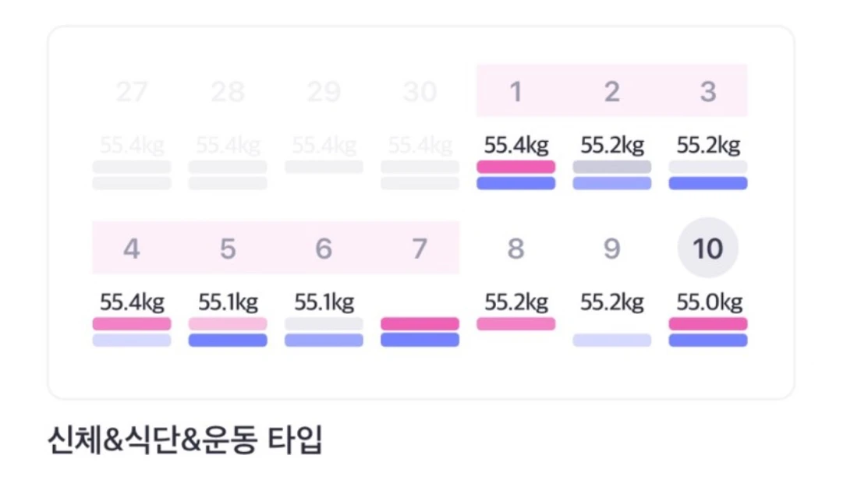Choose calendar date 3
Image resolution: width=868 pixels, height=480 pixels.
708,91
